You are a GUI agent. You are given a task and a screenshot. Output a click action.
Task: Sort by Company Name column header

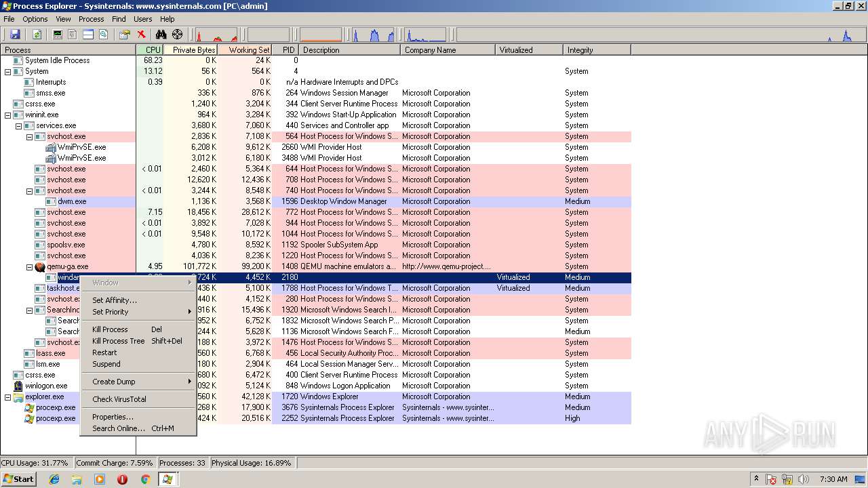448,50
